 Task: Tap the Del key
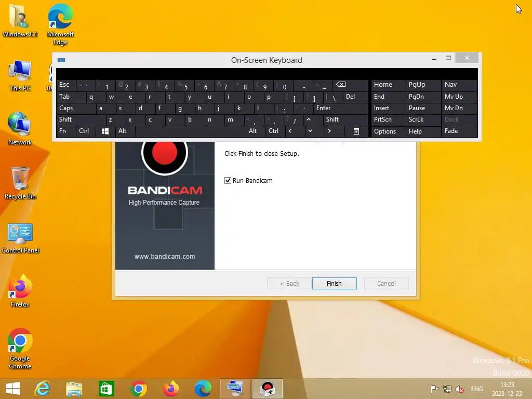(x=355, y=97)
